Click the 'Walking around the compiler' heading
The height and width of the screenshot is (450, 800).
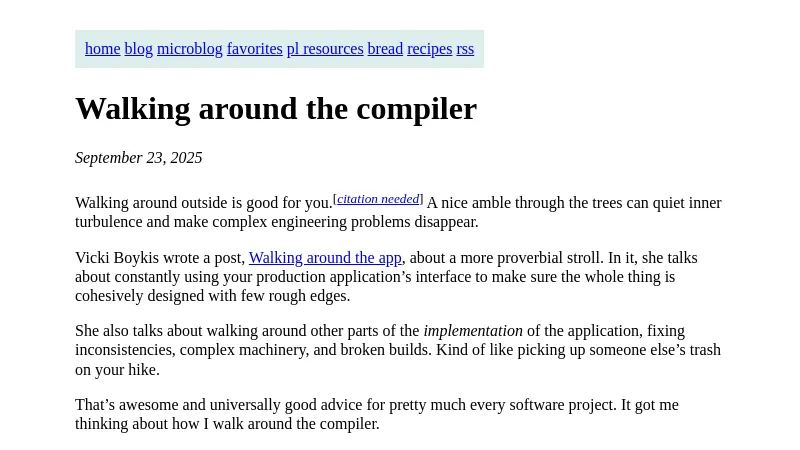[276, 108]
